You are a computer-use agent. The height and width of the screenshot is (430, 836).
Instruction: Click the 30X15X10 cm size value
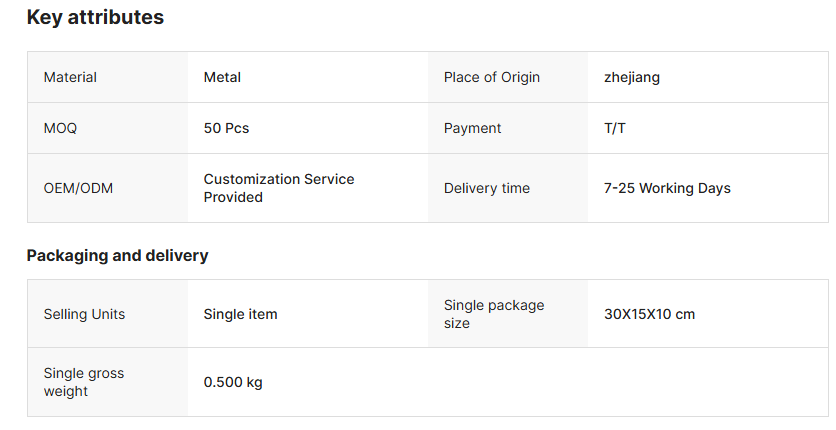point(649,314)
